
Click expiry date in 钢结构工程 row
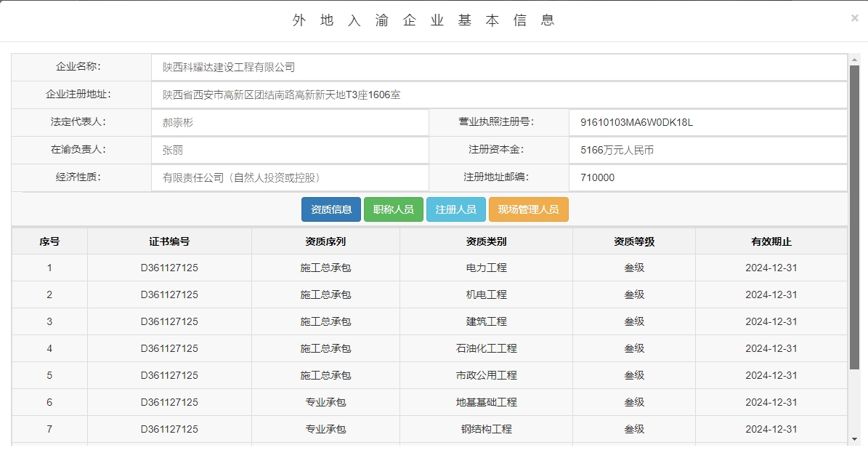point(771,429)
